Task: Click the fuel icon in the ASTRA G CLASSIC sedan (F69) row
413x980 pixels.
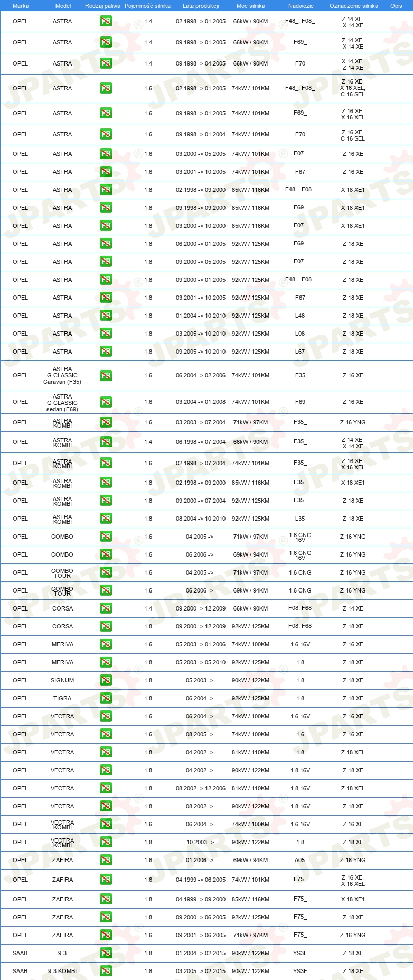Action: (x=106, y=402)
